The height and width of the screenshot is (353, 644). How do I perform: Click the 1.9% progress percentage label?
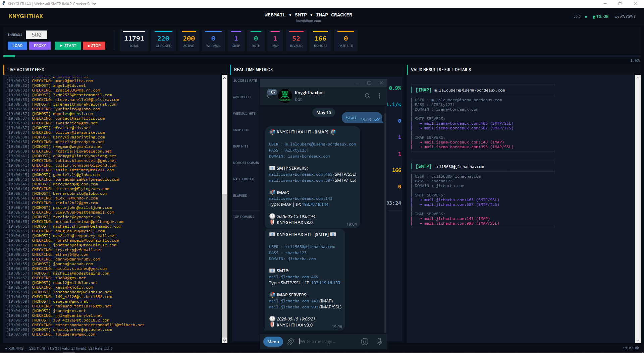click(635, 61)
